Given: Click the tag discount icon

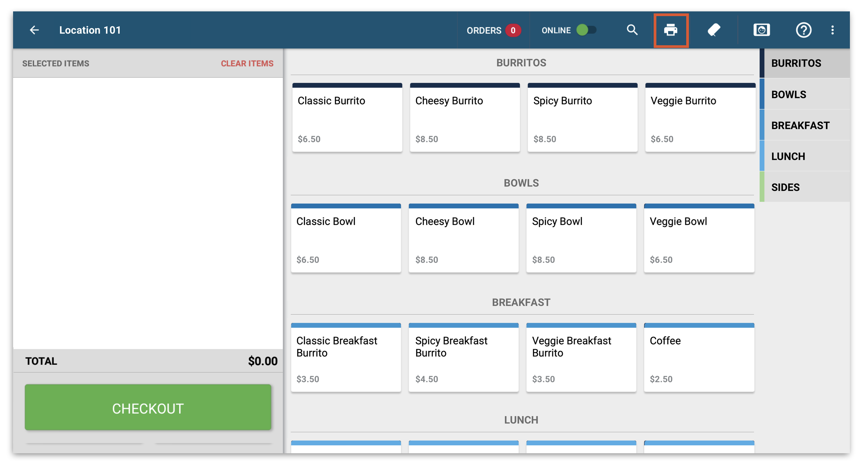Looking at the screenshot, I should (714, 30).
